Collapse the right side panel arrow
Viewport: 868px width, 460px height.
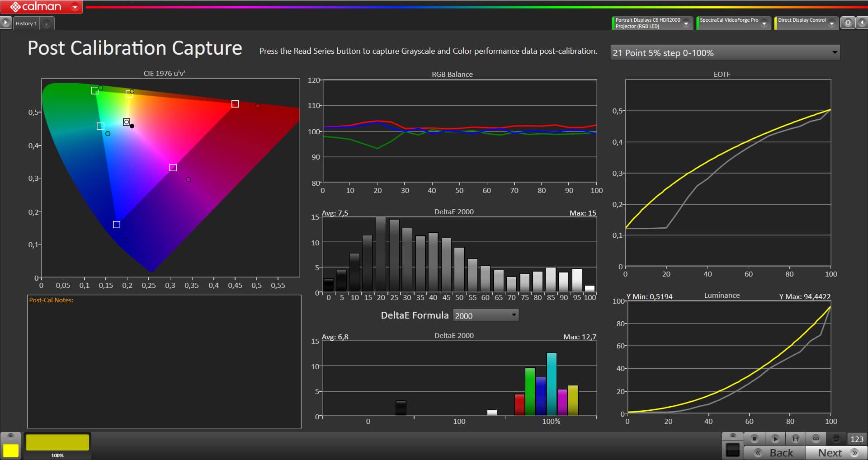[x=862, y=23]
